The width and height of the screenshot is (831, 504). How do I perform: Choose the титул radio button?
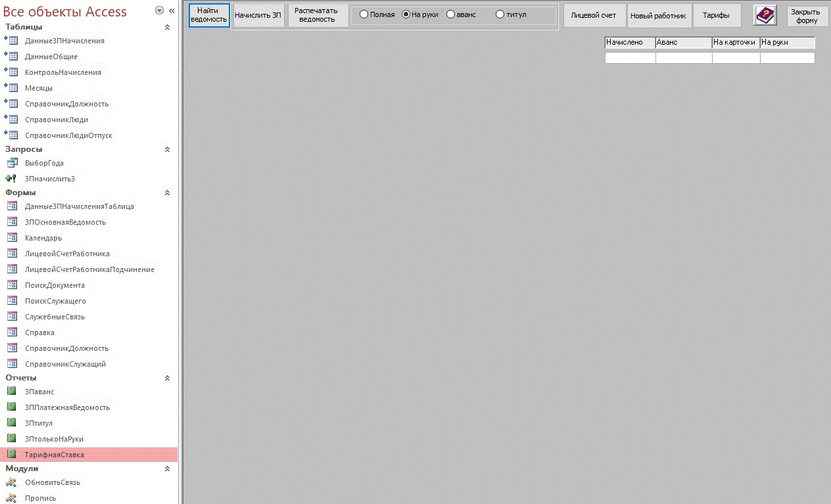pyautogui.click(x=500, y=14)
